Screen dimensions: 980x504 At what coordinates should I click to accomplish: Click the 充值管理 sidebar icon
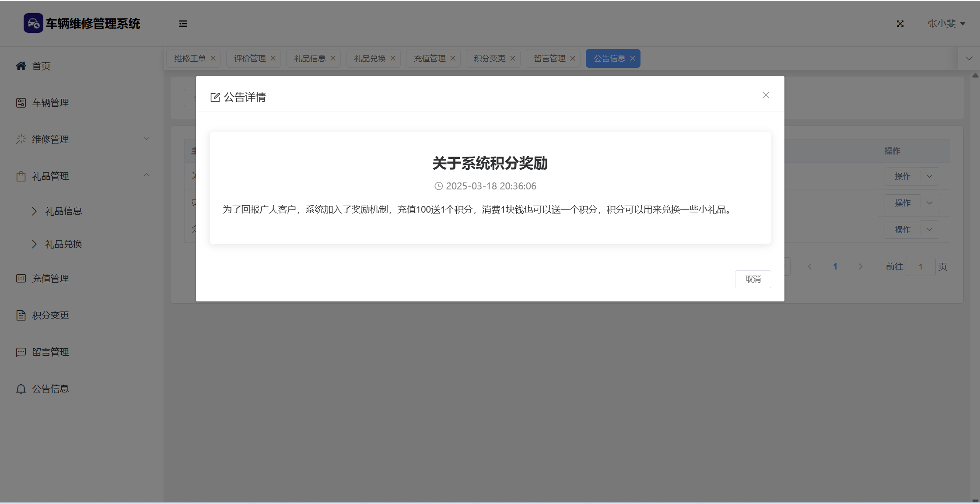[21, 278]
